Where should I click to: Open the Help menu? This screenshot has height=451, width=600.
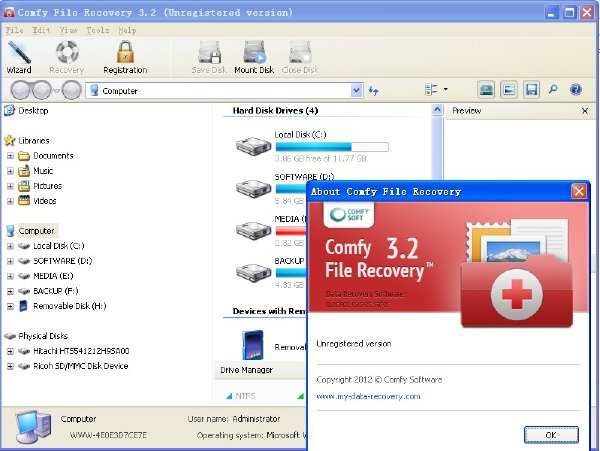(x=127, y=30)
